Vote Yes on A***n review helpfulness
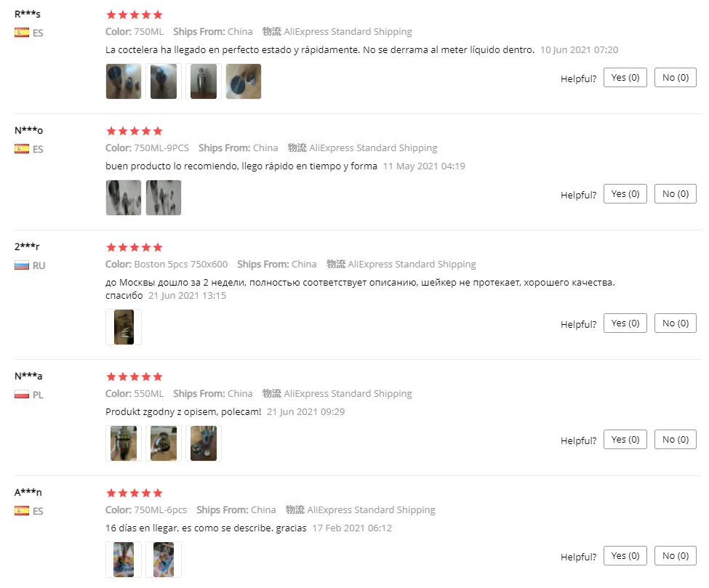This screenshot has width=709, height=588. [625, 555]
